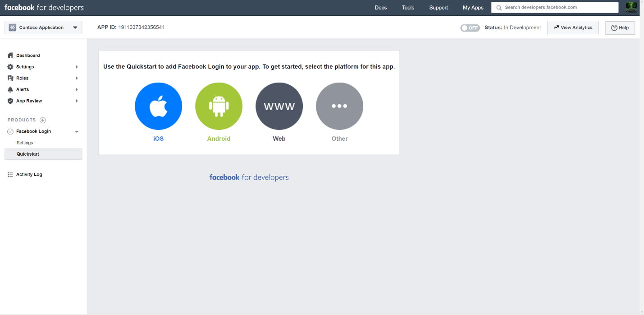This screenshot has height=315, width=644.
Task: Click the Activity Log icon
Action: coord(10,174)
